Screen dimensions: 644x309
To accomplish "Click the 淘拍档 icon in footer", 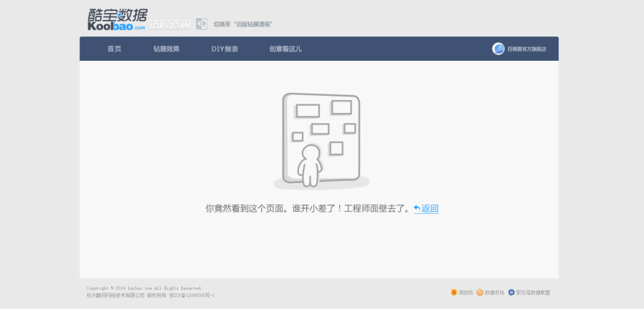I will (454, 293).
